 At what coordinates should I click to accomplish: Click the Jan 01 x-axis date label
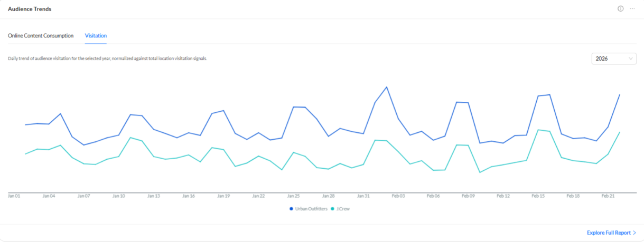[14, 196]
